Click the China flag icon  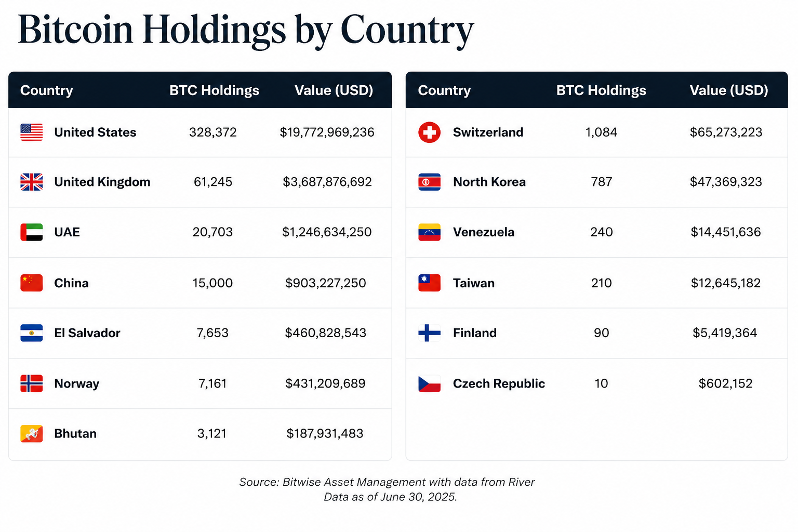(x=32, y=283)
